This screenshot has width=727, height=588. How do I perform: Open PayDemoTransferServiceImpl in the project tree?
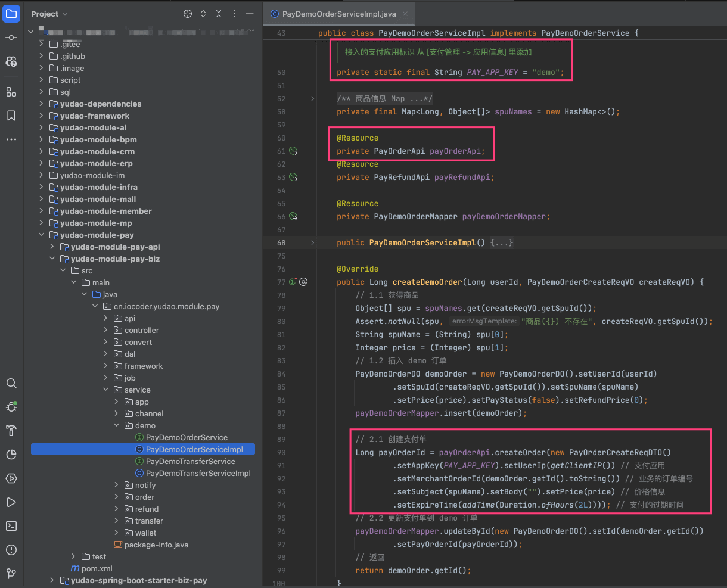(x=198, y=473)
